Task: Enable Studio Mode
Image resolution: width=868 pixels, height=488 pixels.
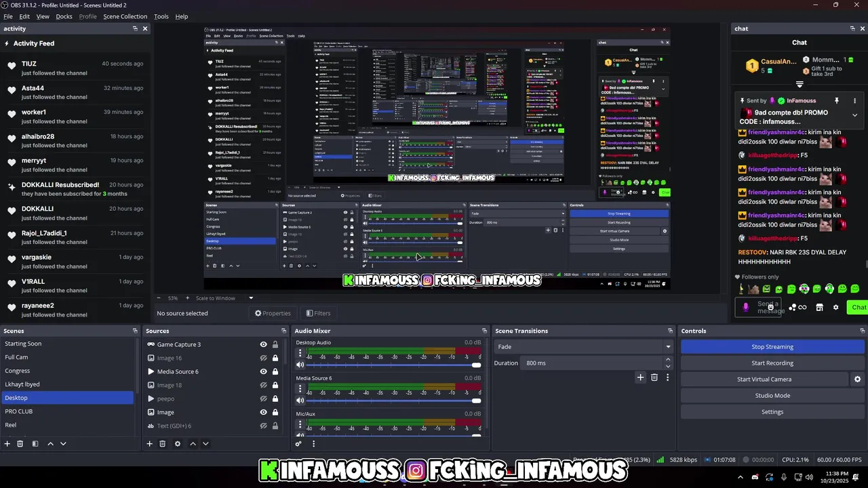Action: coord(772,396)
